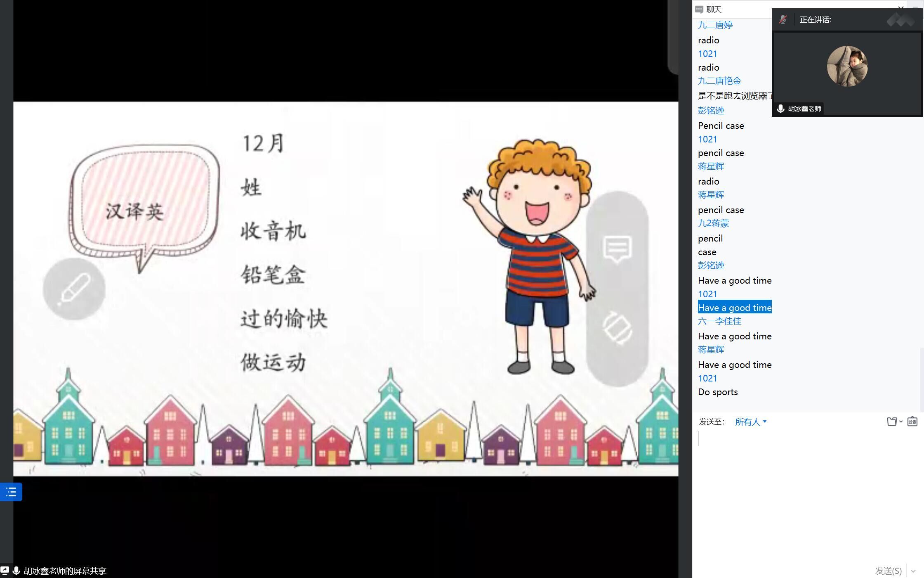
Task: Toggle the mic icon in bottom-left share bar
Action: pyautogui.click(x=16, y=571)
